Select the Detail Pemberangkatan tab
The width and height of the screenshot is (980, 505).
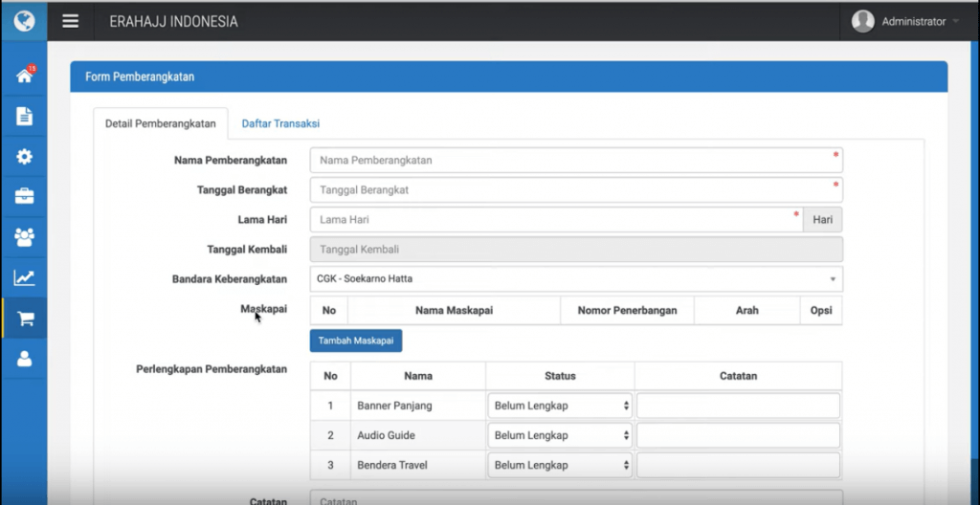(161, 123)
